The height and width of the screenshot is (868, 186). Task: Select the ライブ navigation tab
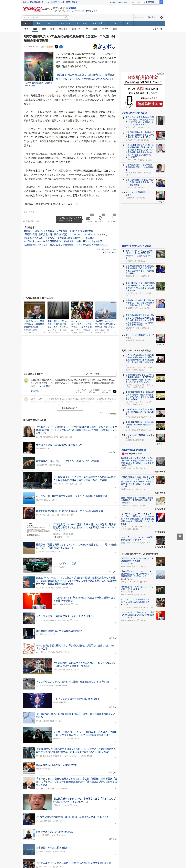49,24
